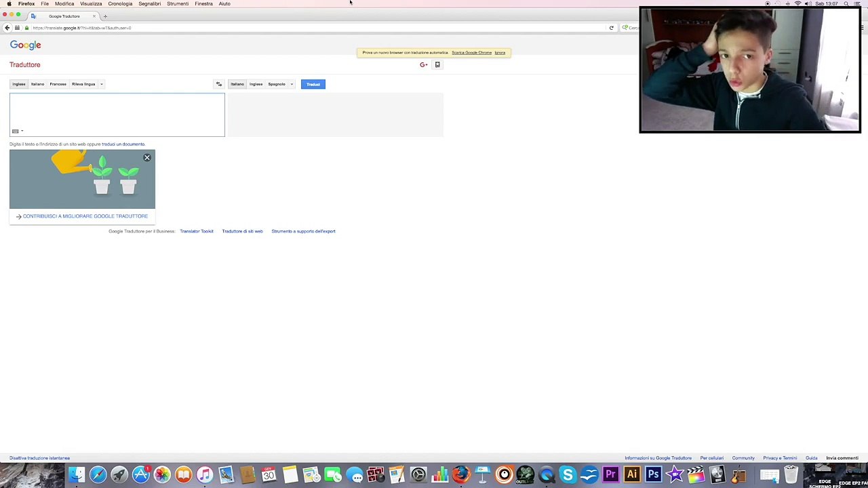Open the Wi-Fi status menu
Screen dimensions: 868x488
click(x=797, y=3)
